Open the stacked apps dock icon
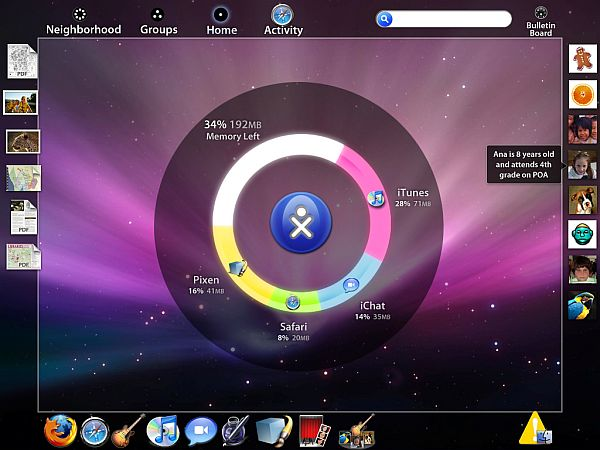600x450 pixels. [x=357, y=431]
